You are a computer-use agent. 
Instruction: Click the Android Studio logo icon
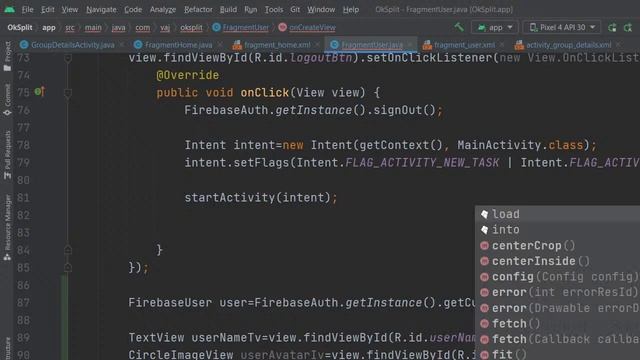9,9
